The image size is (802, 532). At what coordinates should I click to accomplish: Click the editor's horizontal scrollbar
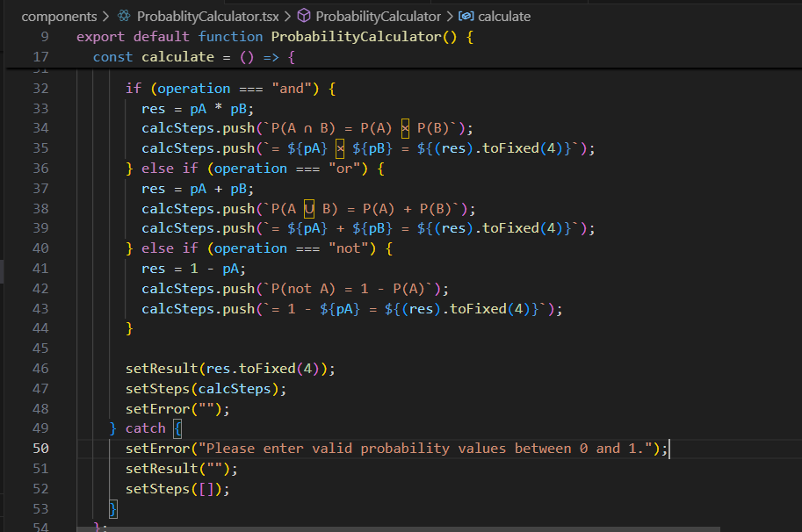click(398, 529)
